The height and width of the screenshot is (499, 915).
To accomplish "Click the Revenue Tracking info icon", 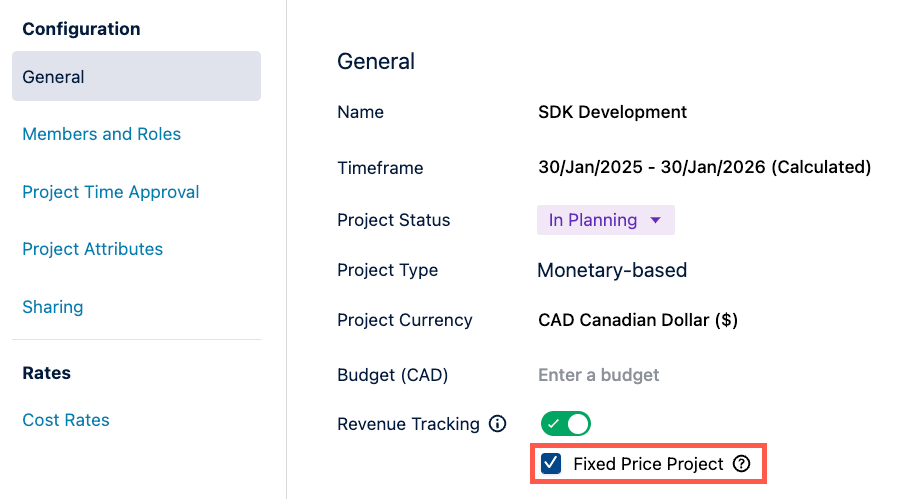I will (x=497, y=424).
